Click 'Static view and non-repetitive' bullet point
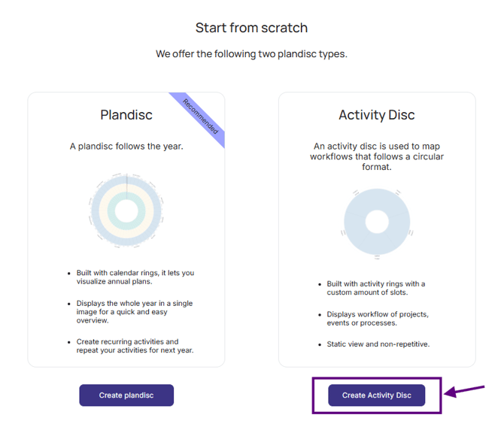The width and height of the screenshot is (504, 427). click(378, 344)
